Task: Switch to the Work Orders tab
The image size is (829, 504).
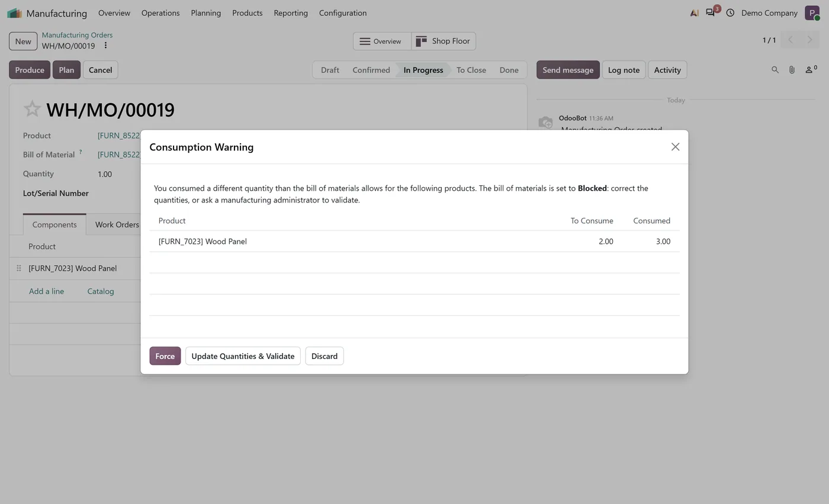Action: point(117,224)
